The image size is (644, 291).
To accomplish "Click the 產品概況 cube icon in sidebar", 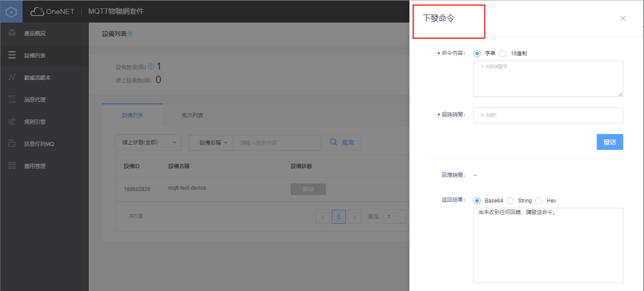I will (12, 33).
